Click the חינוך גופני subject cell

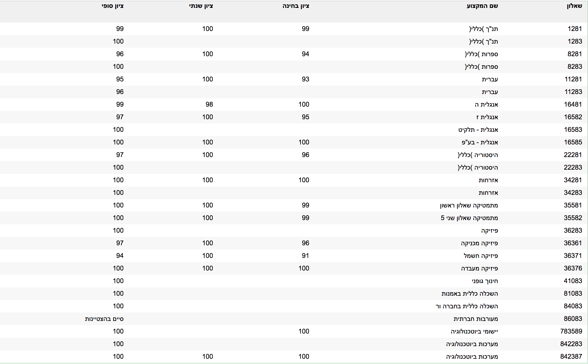[x=485, y=281]
